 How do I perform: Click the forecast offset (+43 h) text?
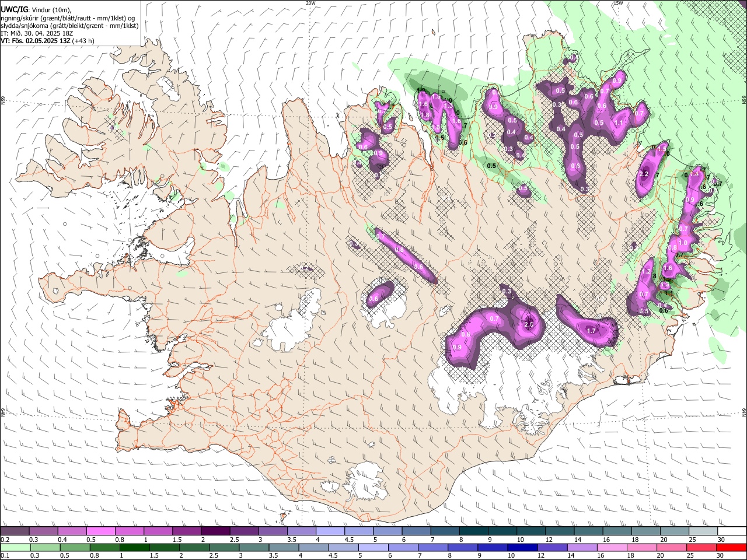pyautogui.click(x=84, y=41)
